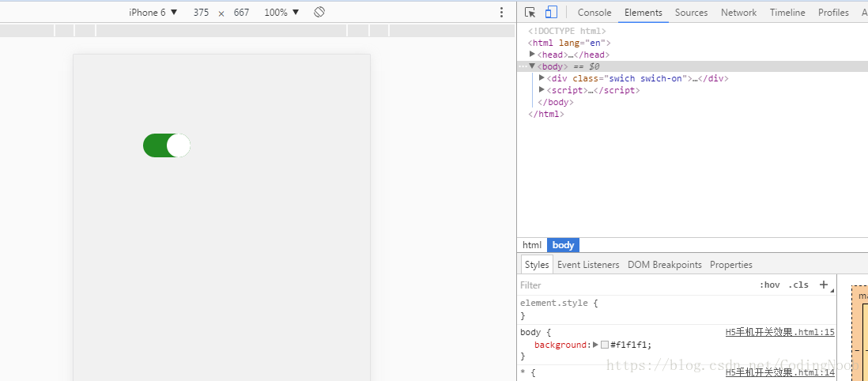Viewport: 868px width, 381px height.
Task: Toggle the :hov element state button
Action: (x=769, y=285)
